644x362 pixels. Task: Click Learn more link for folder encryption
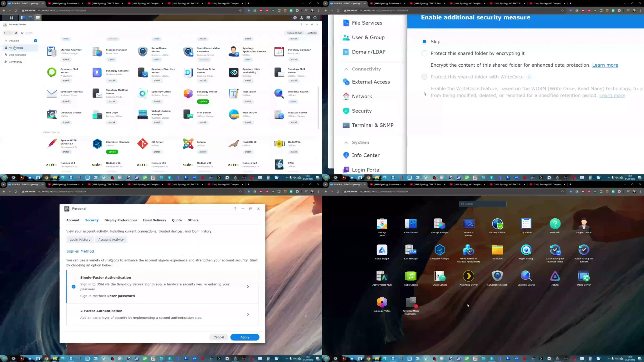click(x=605, y=65)
